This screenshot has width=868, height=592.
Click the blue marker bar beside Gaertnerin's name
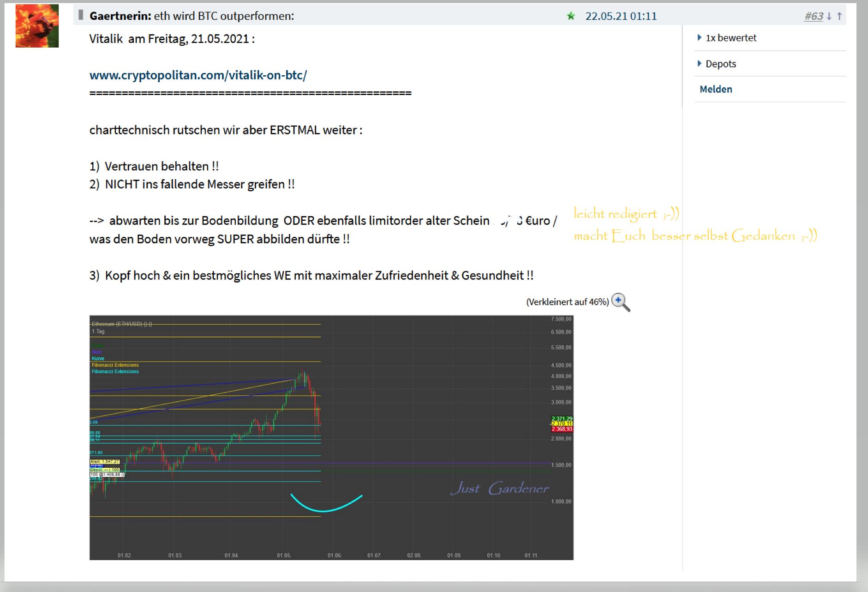click(81, 14)
